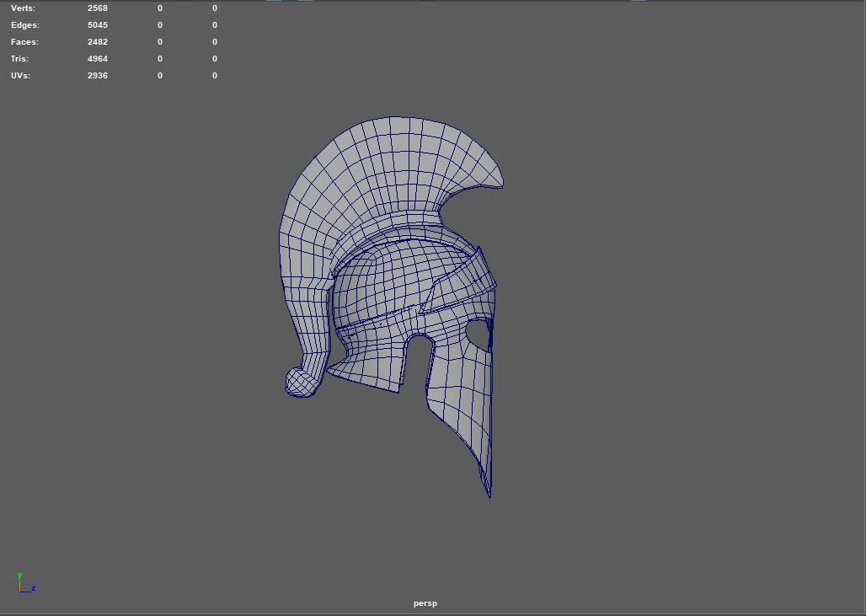Click the helmet eye hole opening
The image size is (866, 616).
click(x=478, y=333)
